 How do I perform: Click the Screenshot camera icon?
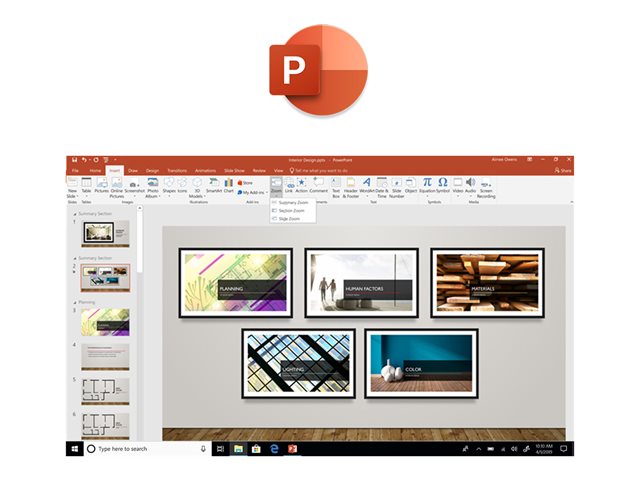pos(133,185)
